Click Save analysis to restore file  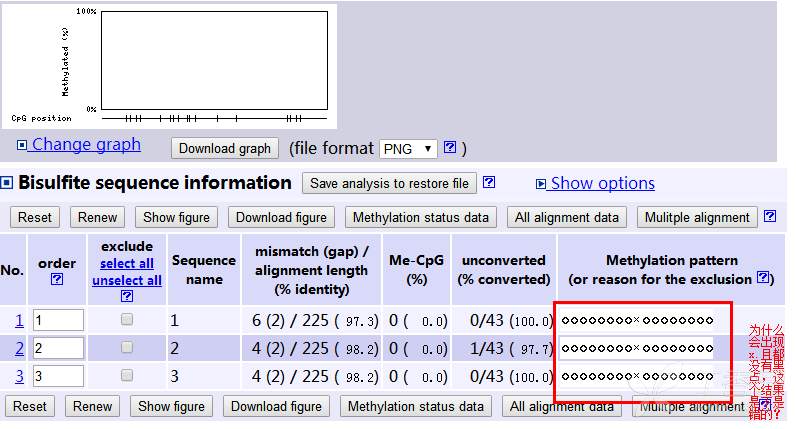(389, 183)
